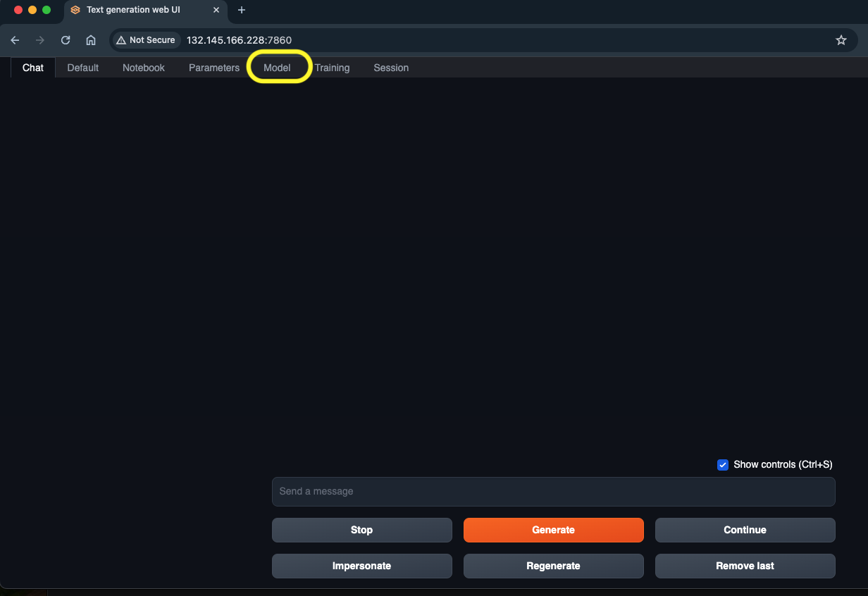Switch to the Parameters tab
Viewport: 868px width, 596px height.
point(213,68)
